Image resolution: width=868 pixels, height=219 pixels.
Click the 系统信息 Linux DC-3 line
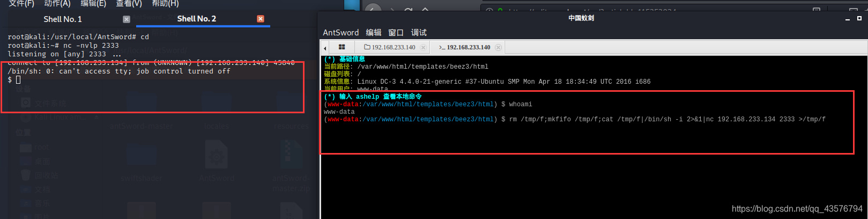[x=487, y=82]
